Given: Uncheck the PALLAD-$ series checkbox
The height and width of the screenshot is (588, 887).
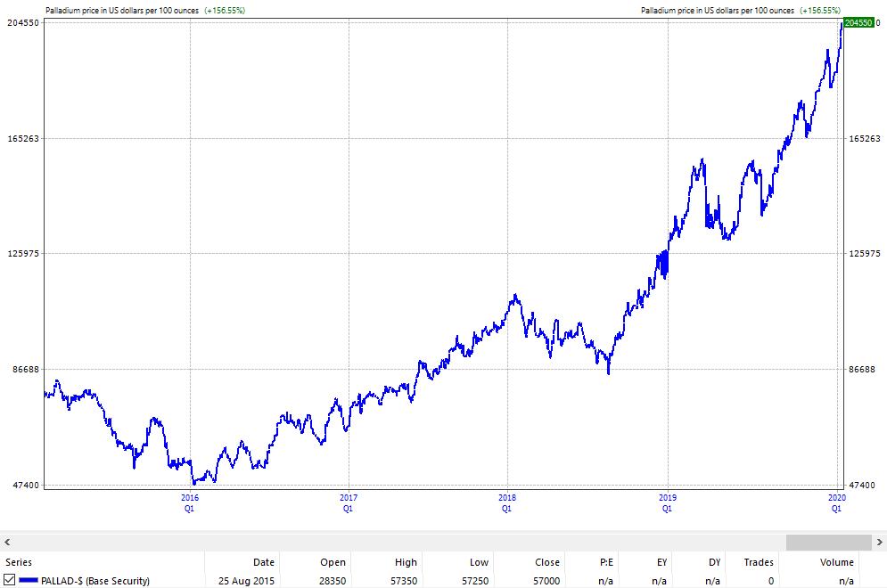Looking at the screenshot, I should pos(10,580).
